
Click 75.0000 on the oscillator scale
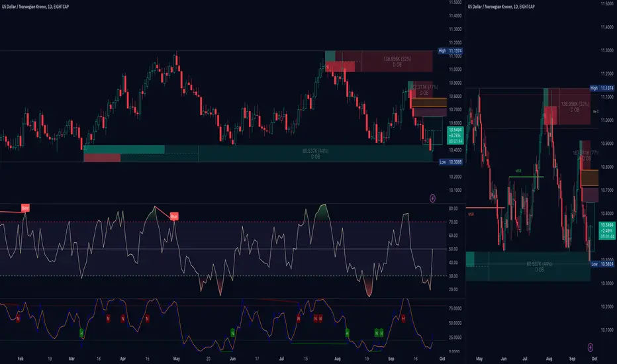[x=455, y=308]
